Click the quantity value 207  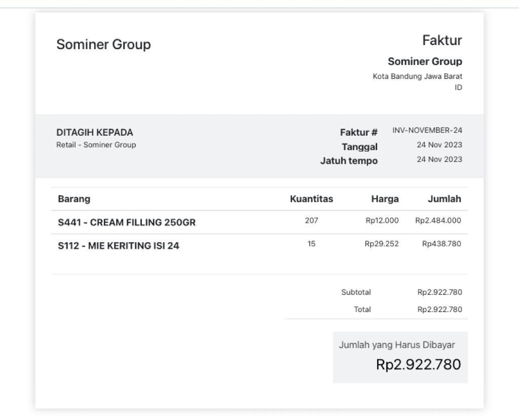[x=311, y=220]
